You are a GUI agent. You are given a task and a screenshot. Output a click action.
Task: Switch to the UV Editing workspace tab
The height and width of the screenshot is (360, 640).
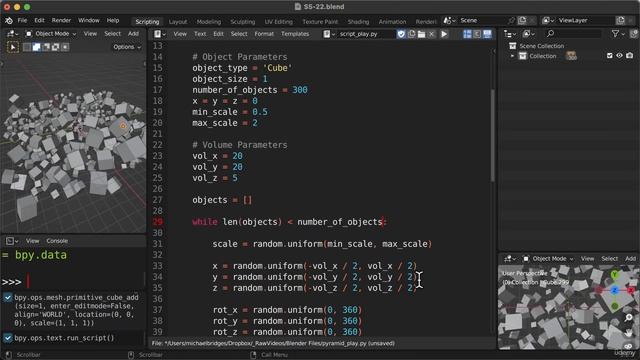click(x=278, y=22)
